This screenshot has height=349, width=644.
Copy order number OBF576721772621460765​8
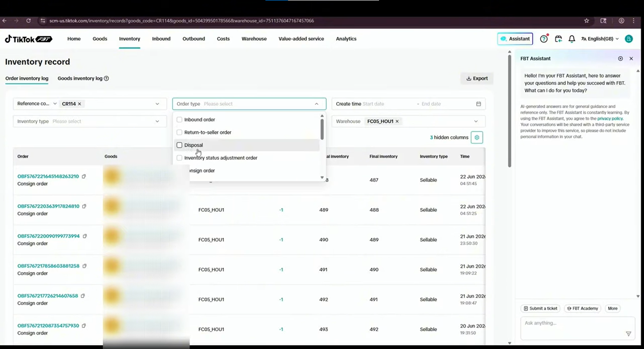coord(83,296)
